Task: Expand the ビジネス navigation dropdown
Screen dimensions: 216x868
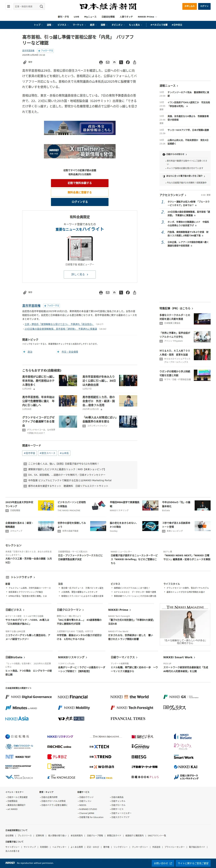Action: [63, 25]
